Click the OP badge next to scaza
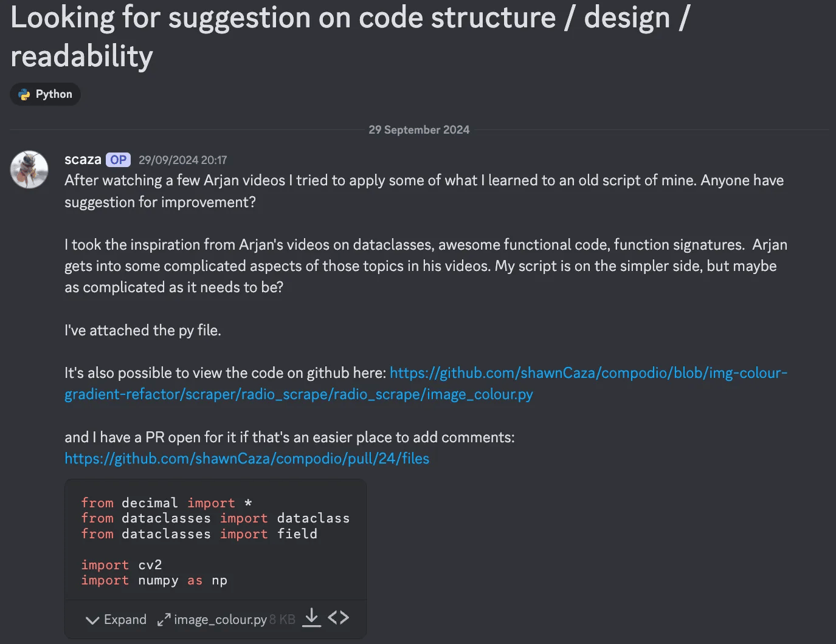Screen dimensions: 836x644 [118, 160]
